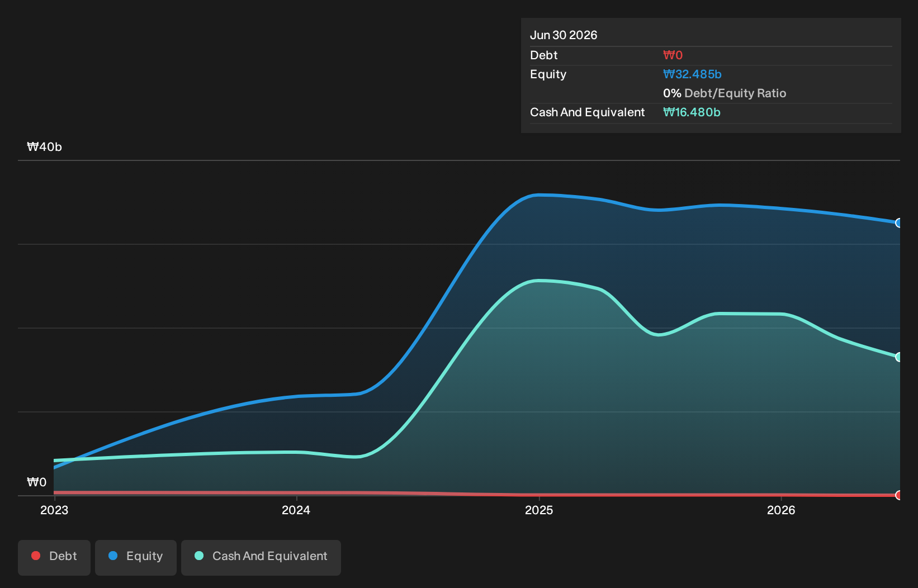Click the Cash And Equivalent tooltip row label
This screenshot has width=918, height=588.
pos(588,112)
